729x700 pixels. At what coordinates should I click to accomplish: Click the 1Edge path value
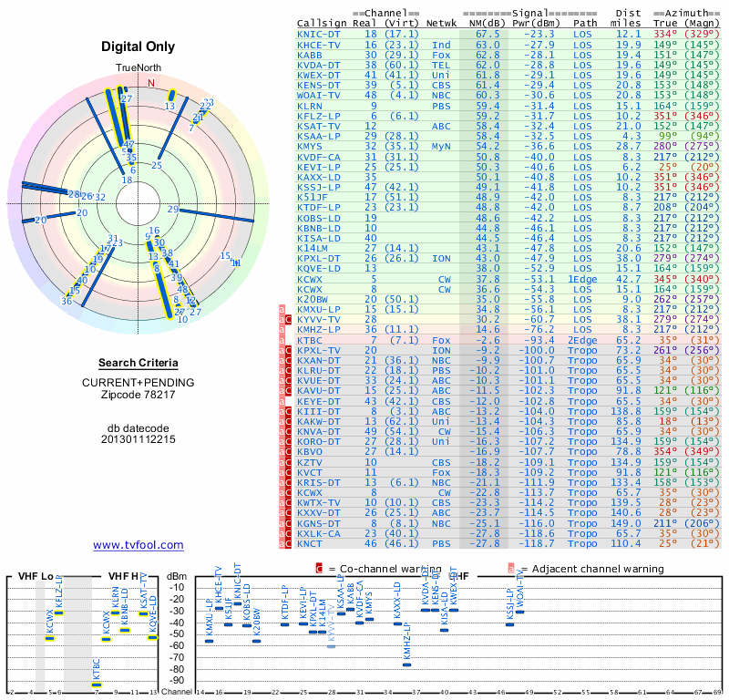click(x=582, y=279)
